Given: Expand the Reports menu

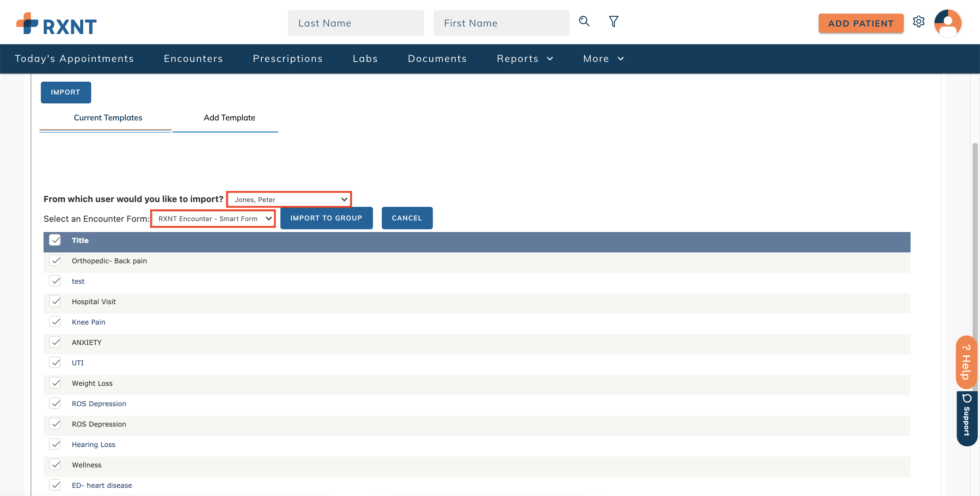Looking at the screenshot, I should pos(525,59).
